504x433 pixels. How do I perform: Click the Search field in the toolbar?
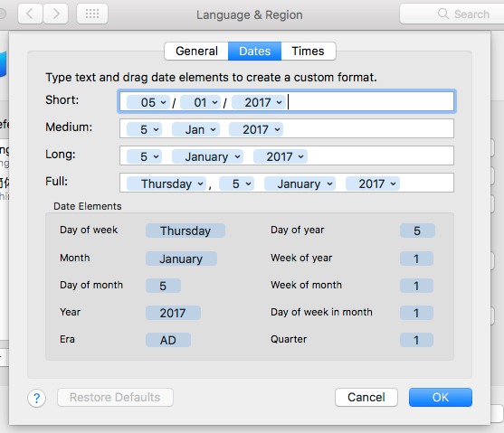(x=452, y=14)
